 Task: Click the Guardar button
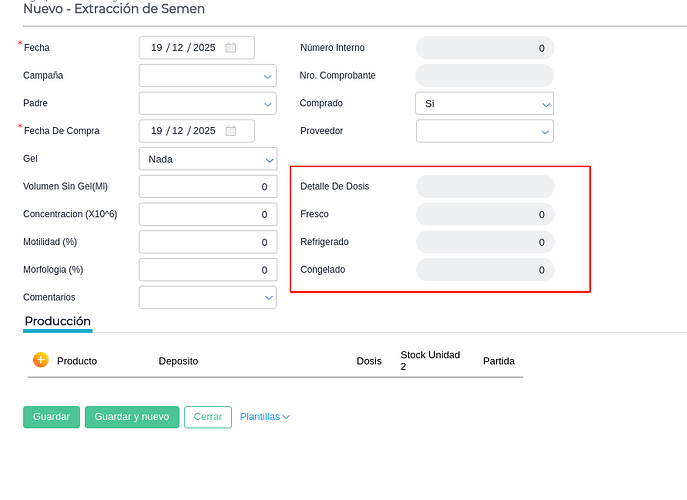click(x=51, y=417)
